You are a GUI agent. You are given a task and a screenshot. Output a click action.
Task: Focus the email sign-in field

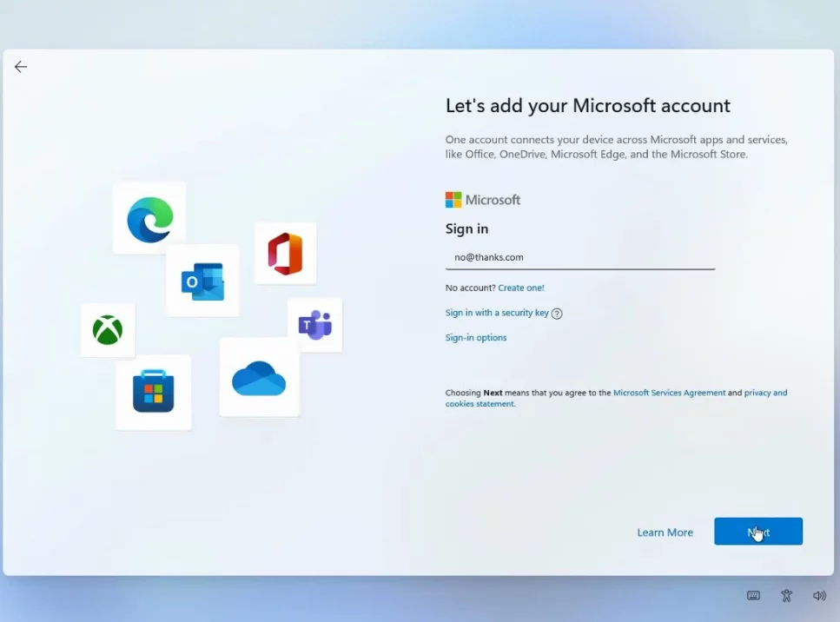point(580,257)
